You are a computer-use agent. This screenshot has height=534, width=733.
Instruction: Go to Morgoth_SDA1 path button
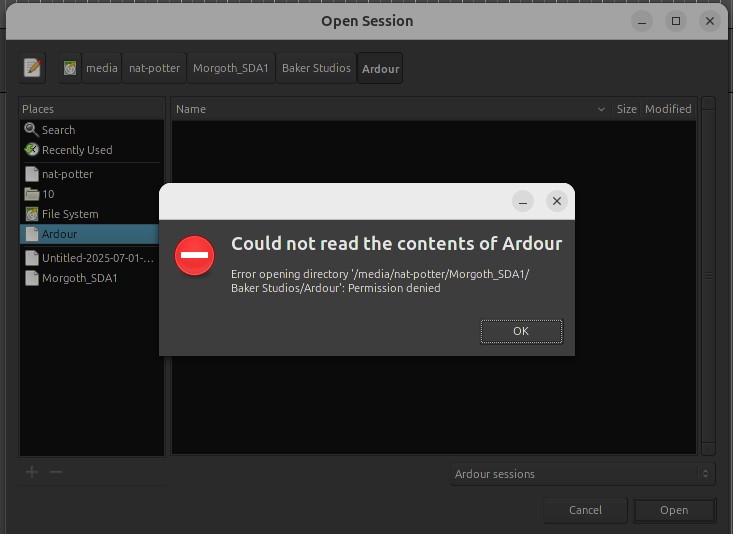(231, 68)
